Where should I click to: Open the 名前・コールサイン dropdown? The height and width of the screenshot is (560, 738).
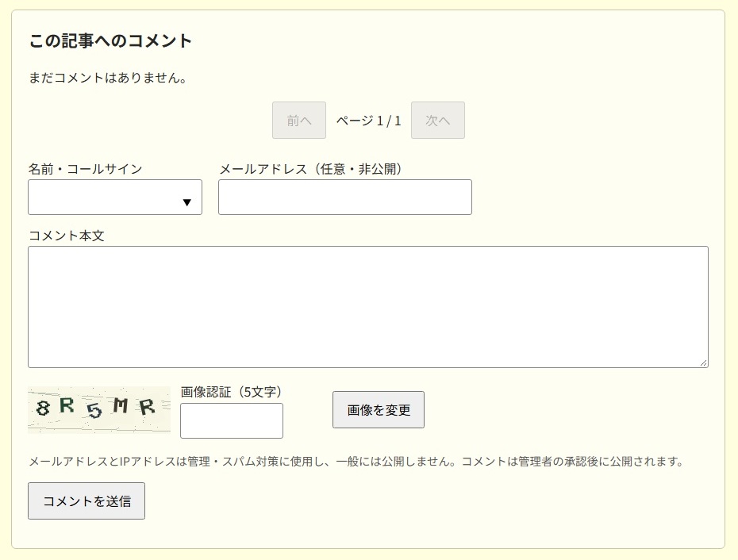point(115,198)
